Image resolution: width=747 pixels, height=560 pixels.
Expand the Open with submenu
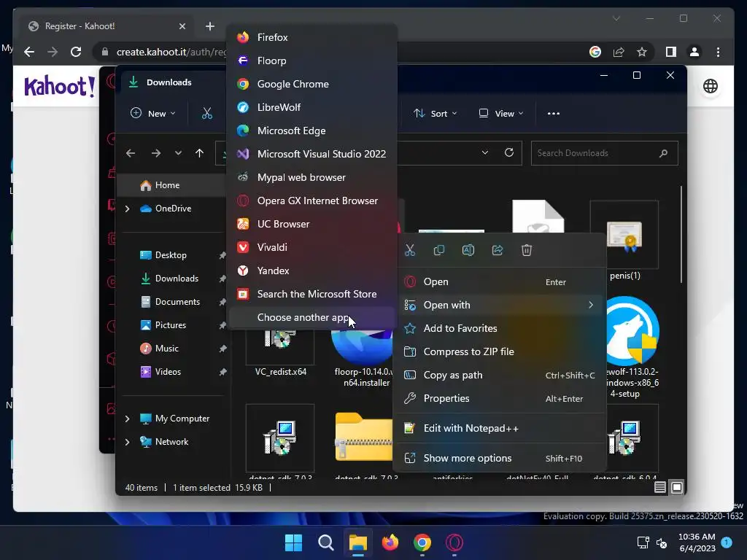click(500, 305)
